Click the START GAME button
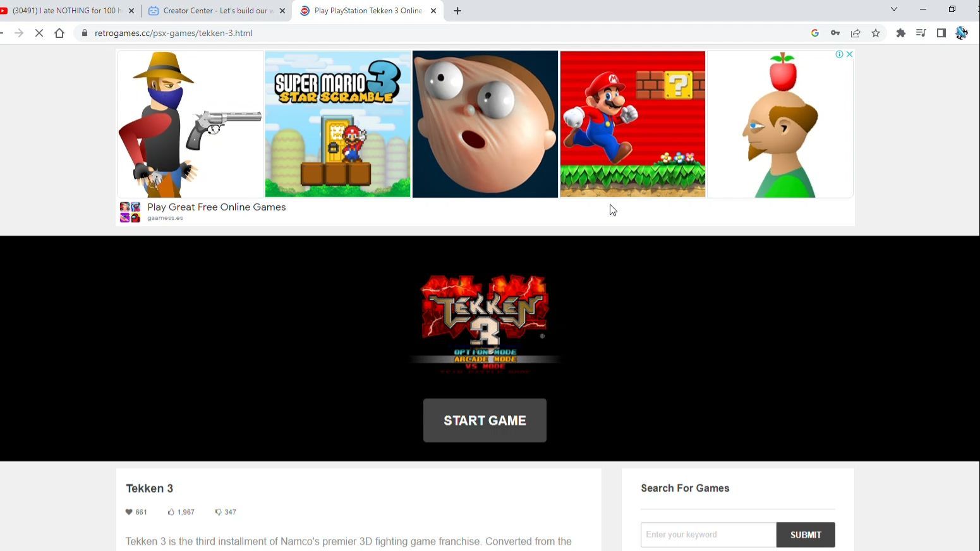Image resolution: width=980 pixels, height=551 pixels. point(485,420)
